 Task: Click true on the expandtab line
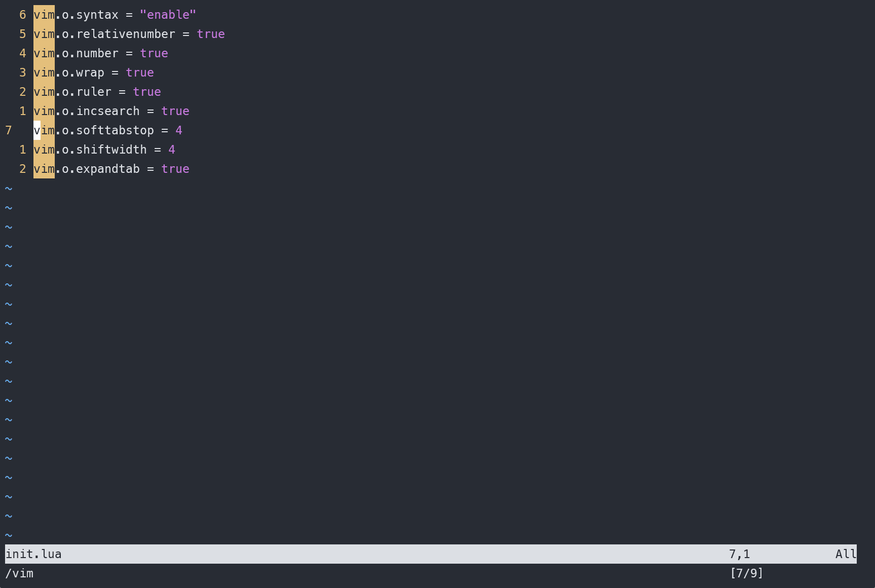coord(175,169)
